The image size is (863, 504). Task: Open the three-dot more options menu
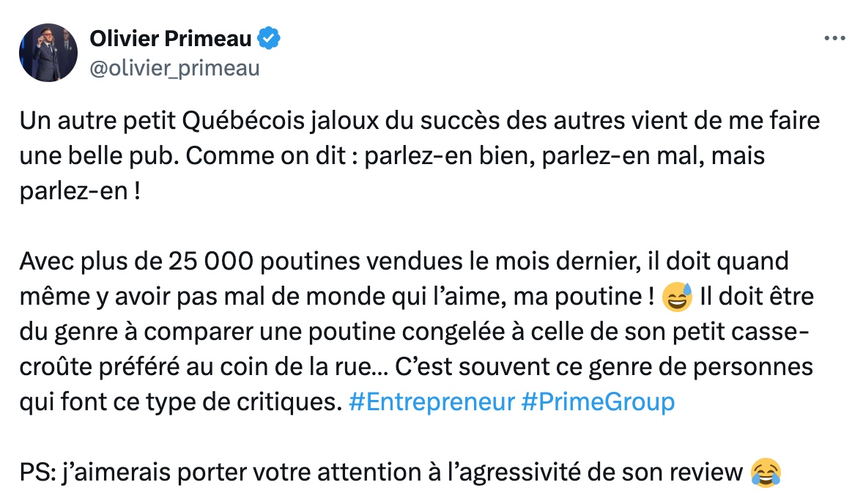834,39
